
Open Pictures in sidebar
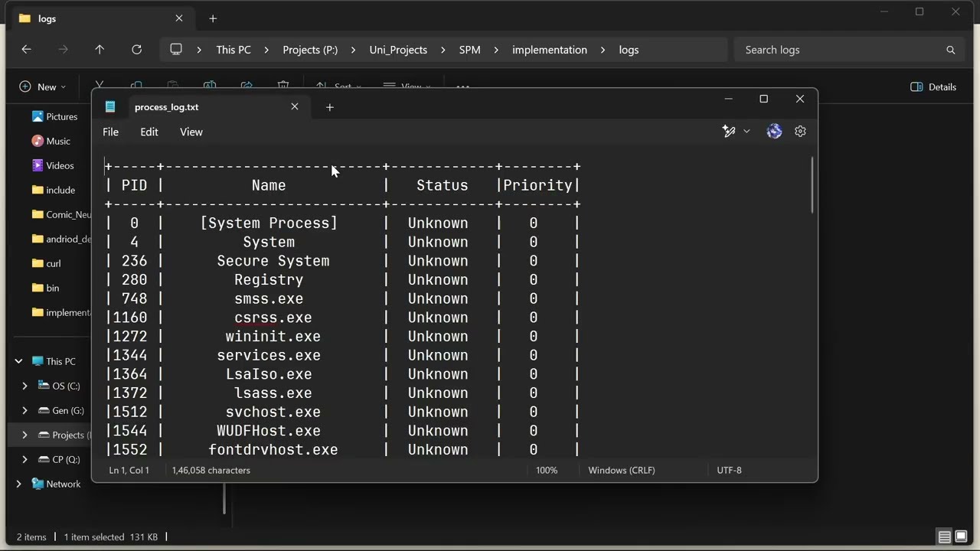point(55,116)
